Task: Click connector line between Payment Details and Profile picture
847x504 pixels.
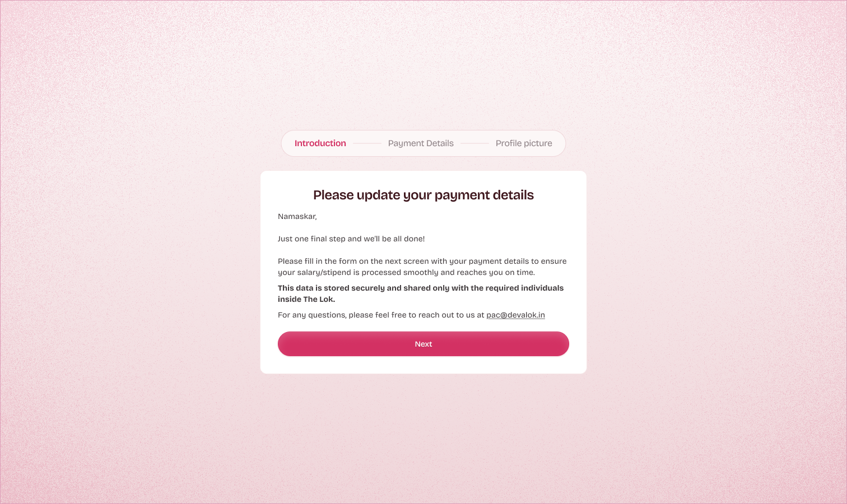Action: [x=474, y=143]
